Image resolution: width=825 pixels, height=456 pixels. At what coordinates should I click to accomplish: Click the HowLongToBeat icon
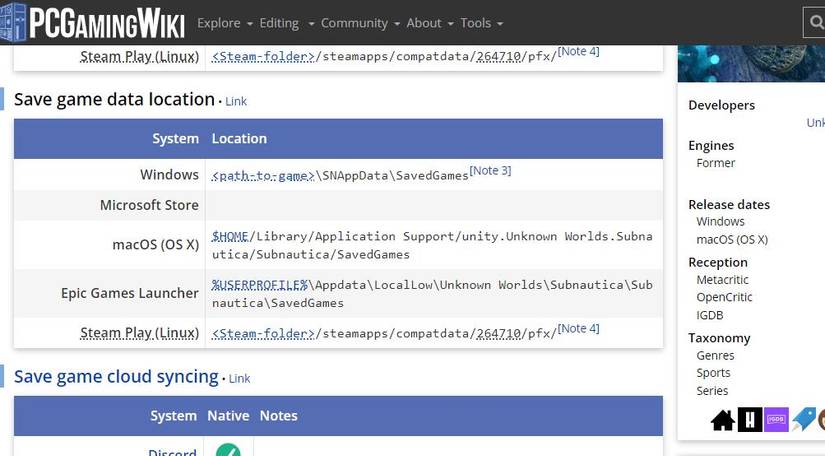[750, 420]
